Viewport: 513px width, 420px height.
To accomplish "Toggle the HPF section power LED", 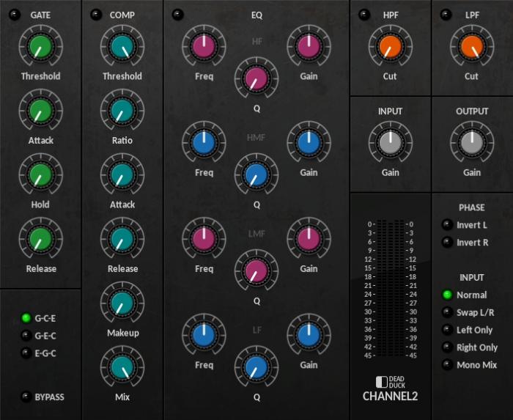I will 363,15.
